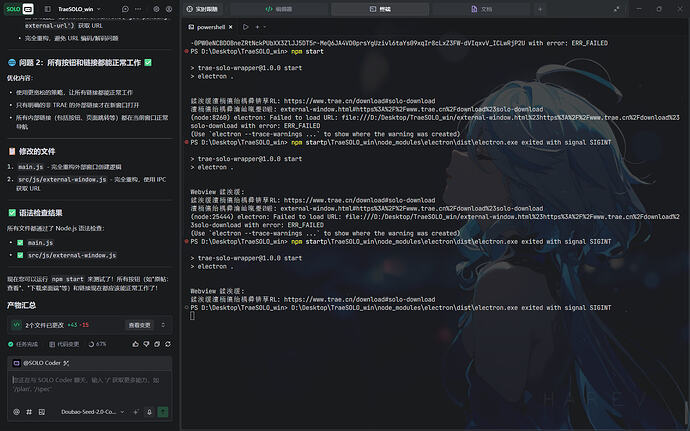
Task: Switch to the document tab
Action: point(481,9)
